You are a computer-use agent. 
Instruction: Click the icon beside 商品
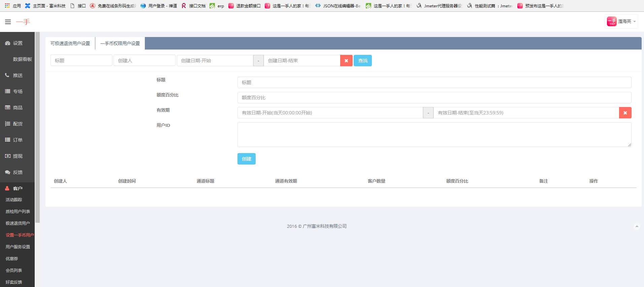click(7, 108)
